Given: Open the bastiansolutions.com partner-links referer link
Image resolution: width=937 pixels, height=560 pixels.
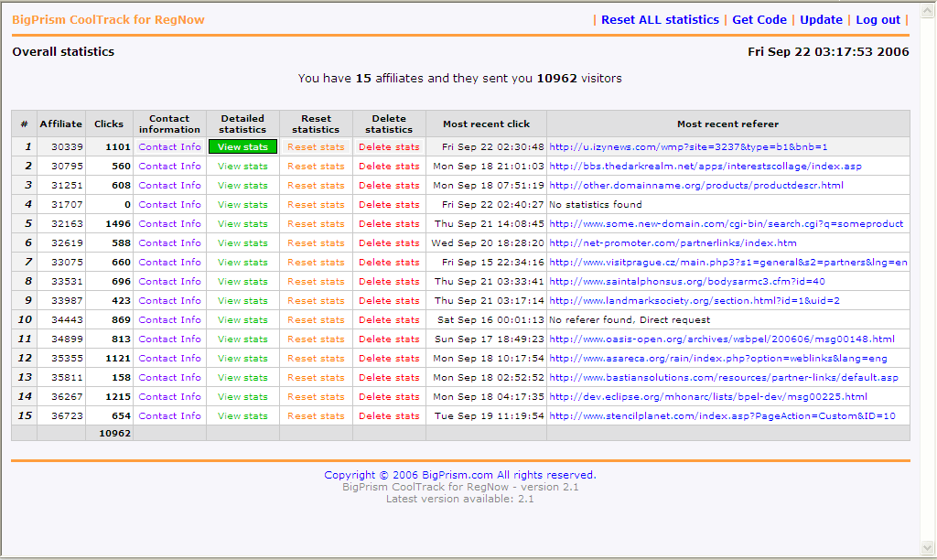Looking at the screenshot, I should (724, 377).
